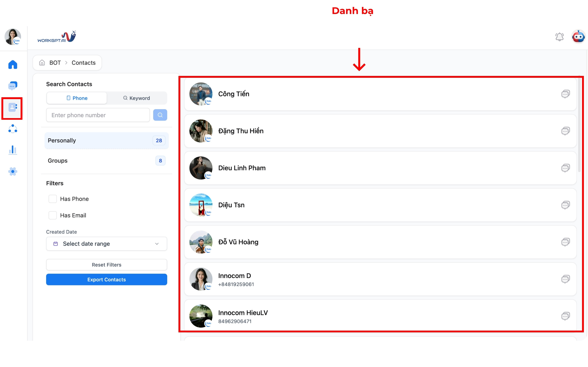
Task: Switch to the Keyword search tab
Action: click(137, 98)
